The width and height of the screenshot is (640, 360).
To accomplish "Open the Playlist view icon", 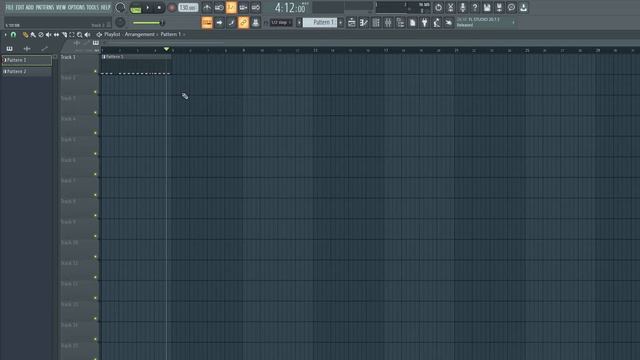I will point(351,22).
